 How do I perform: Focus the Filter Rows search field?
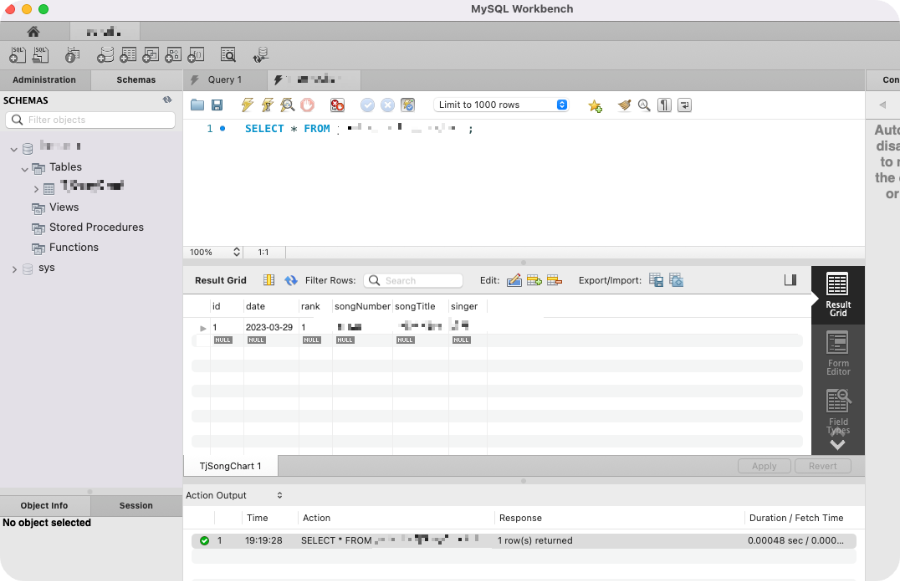pyautogui.click(x=413, y=280)
